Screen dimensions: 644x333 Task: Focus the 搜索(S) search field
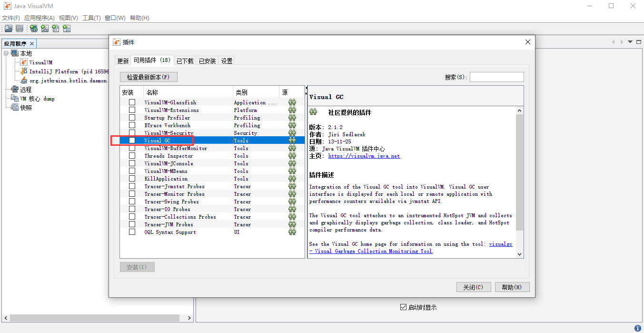[x=497, y=77]
